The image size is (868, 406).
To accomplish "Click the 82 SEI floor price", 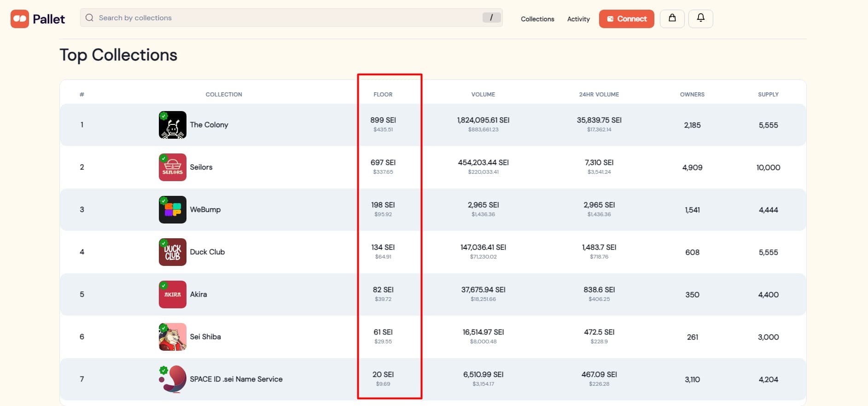I will click(x=383, y=290).
